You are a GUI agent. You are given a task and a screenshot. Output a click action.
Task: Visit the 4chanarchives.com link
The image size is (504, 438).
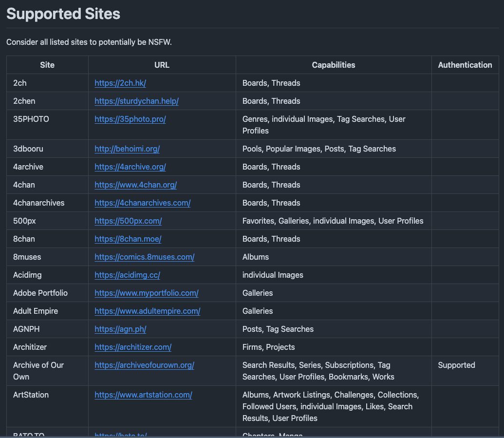pos(142,203)
